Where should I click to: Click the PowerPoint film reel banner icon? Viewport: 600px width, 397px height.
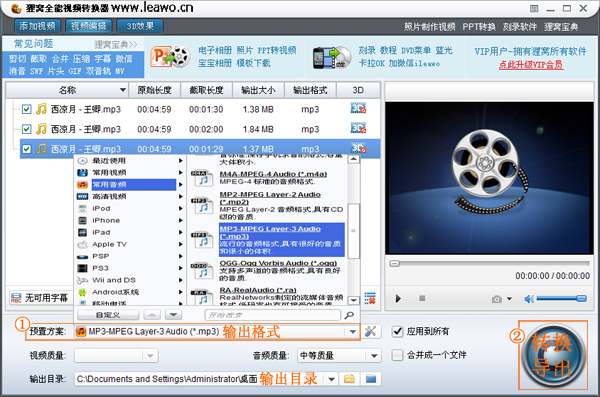171,57
